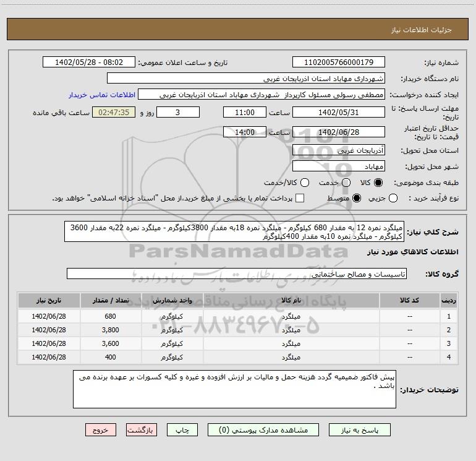Select the کالا radio button
This screenshot has height=461, width=476.
[x=378, y=183]
